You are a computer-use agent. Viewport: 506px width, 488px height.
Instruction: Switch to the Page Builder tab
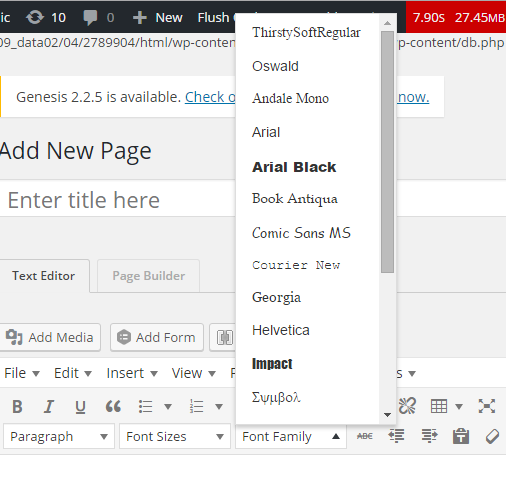coord(148,276)
